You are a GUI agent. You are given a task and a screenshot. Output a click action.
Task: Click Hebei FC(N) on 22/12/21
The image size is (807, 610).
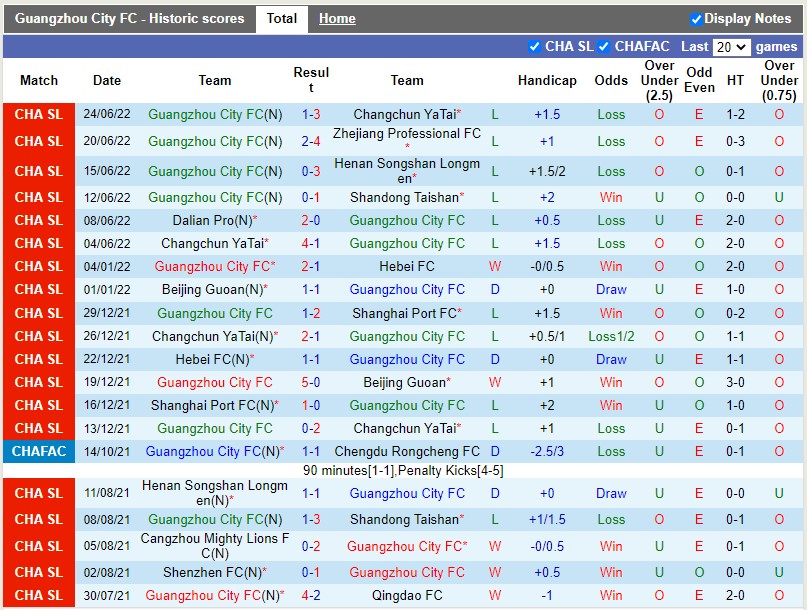pos(215,359)
